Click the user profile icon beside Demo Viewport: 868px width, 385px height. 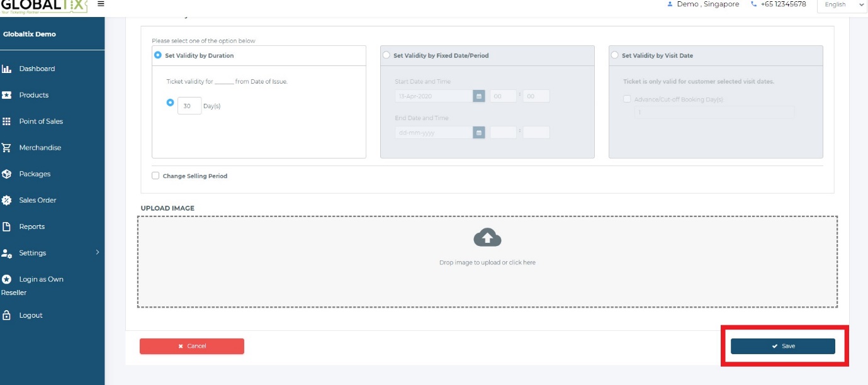tap(670, 4)
